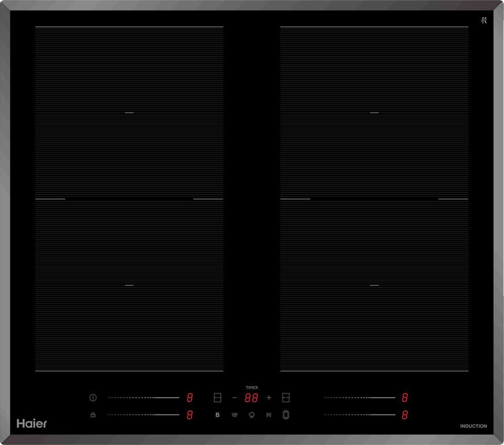Tap the power on/off touch icon

pyautogui.click(x=93, y=398)
